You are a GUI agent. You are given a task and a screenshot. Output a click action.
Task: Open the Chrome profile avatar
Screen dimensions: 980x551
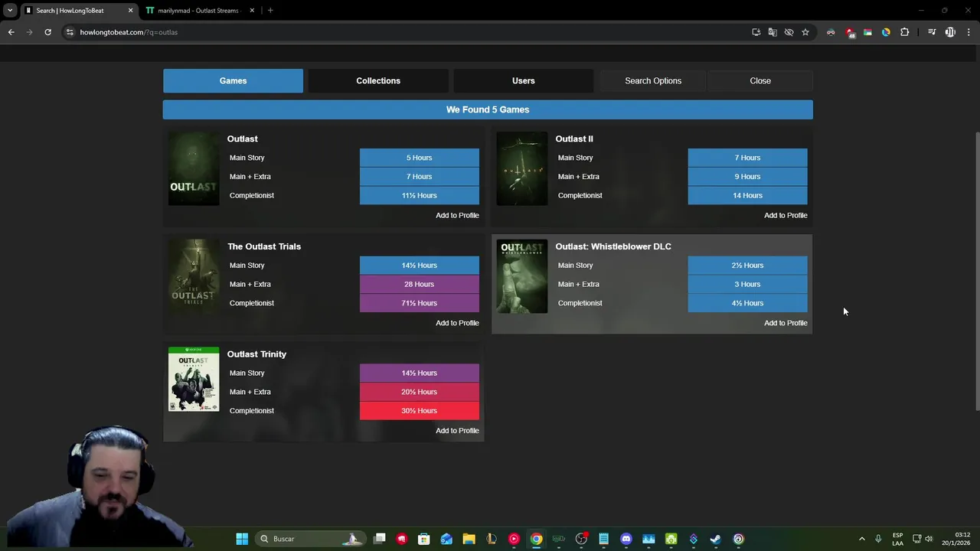click(x=950, y=32)
